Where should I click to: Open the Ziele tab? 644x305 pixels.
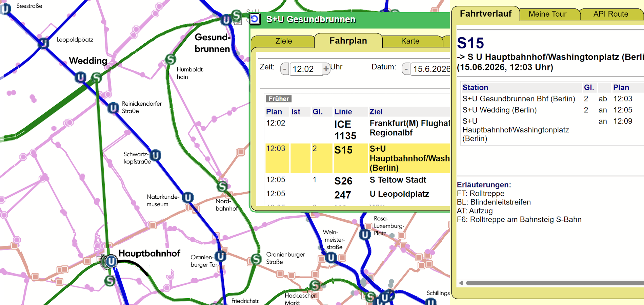[283, 41]
